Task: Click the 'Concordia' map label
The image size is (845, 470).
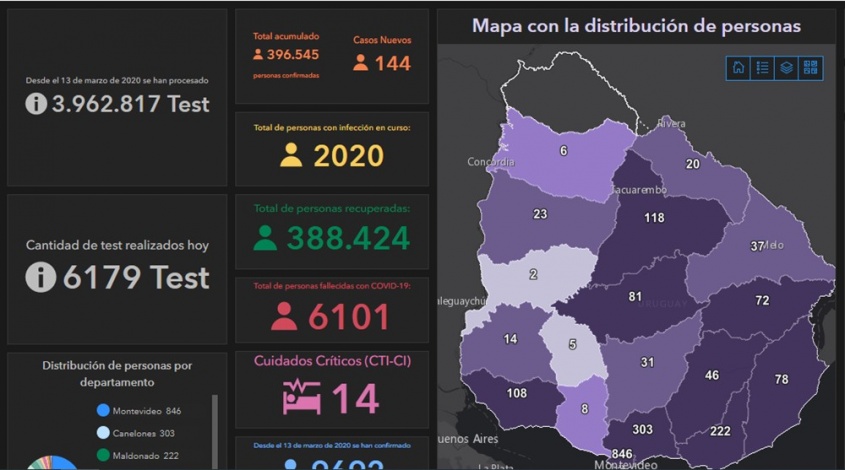Action: (x=490, y=162)
